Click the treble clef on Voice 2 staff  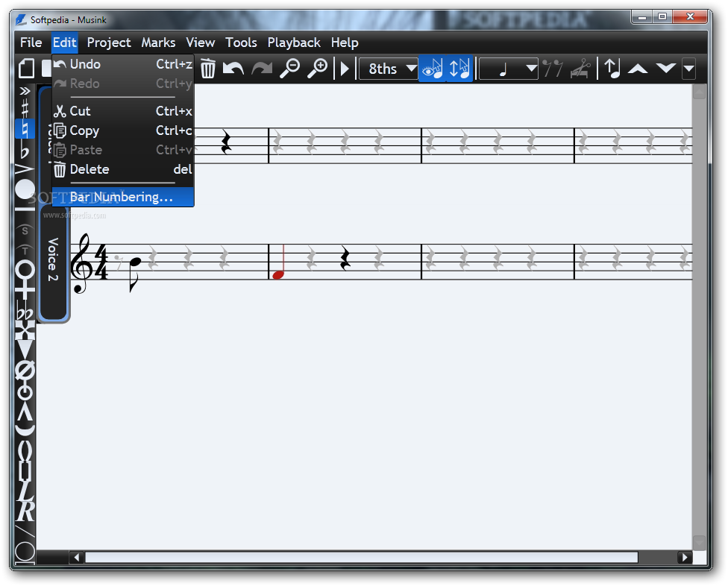pos(81,263)
